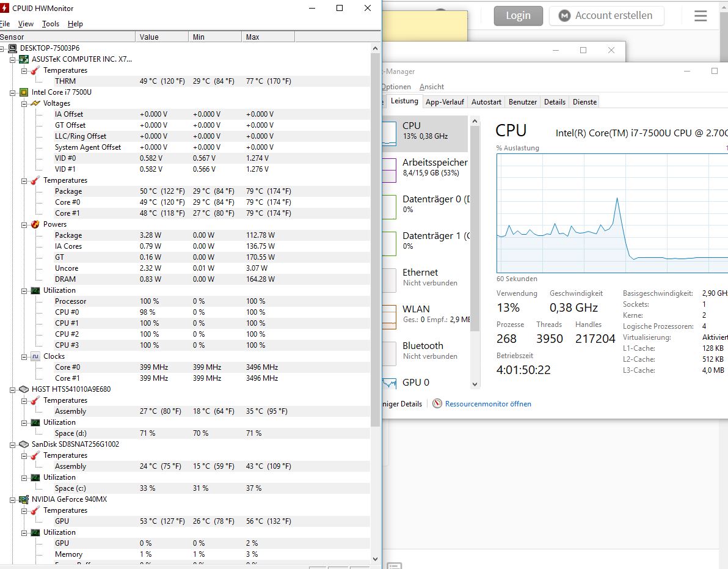Switch to the Benutzer tab
Viewport: 728px width, 569px height.
pyautogui.click(x=523, y=101)
